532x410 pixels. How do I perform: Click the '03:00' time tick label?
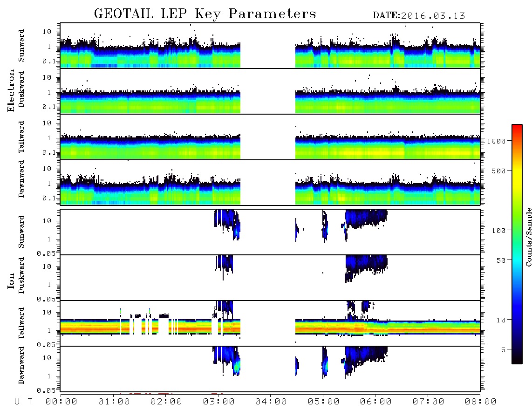click(219, 402)
